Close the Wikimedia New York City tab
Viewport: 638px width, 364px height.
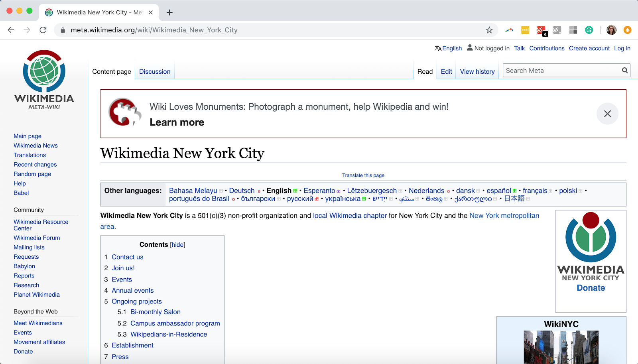(151, 12)
